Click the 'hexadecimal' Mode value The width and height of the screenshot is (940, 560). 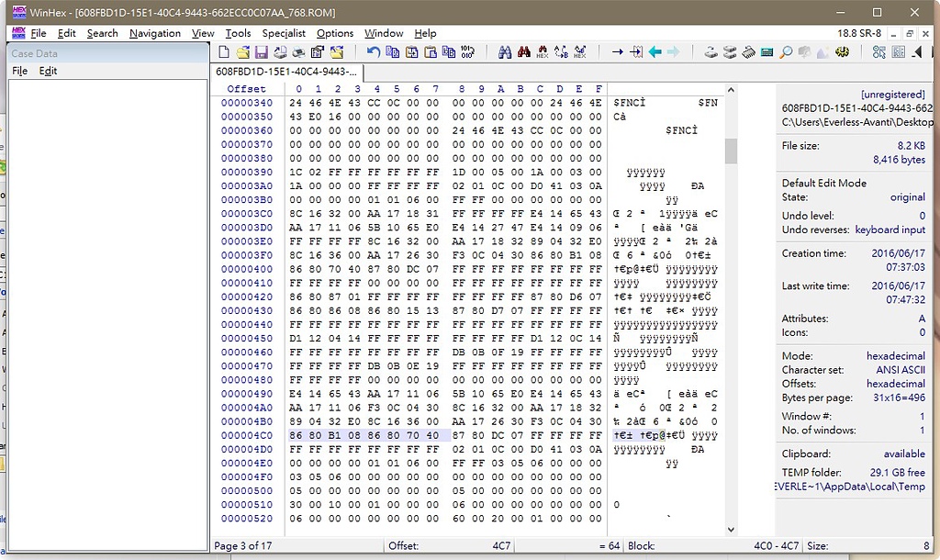click(x=896, y=356)
